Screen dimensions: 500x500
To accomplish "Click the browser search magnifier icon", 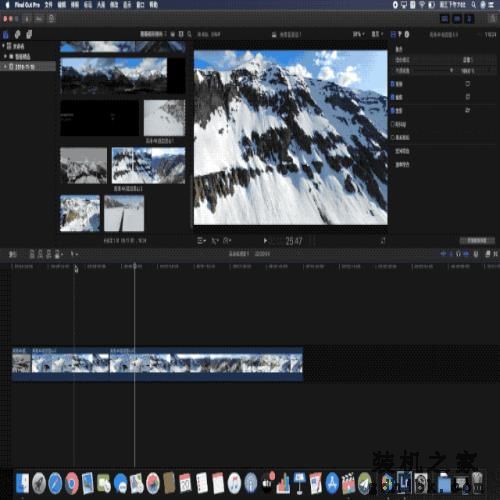I will pyautogui.click(x=189, y=34).
